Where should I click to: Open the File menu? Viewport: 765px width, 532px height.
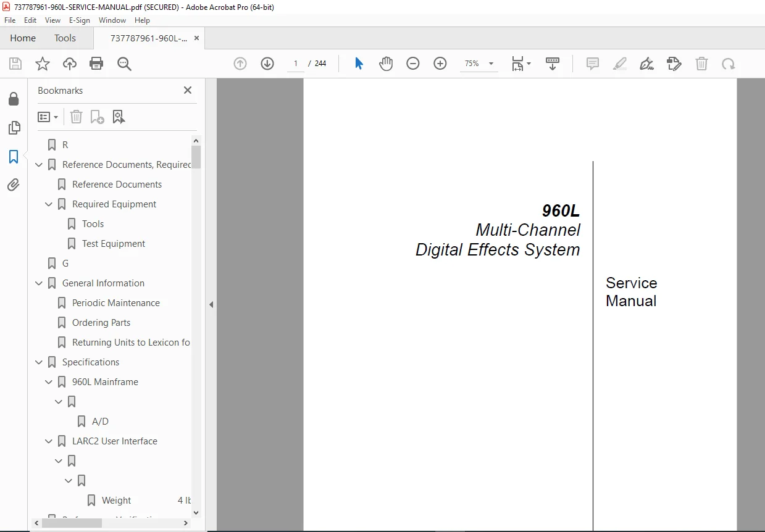click(10, 20)
